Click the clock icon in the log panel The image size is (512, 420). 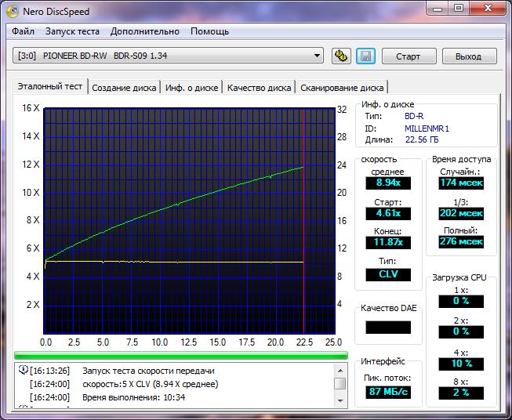[x=23, y=371]
